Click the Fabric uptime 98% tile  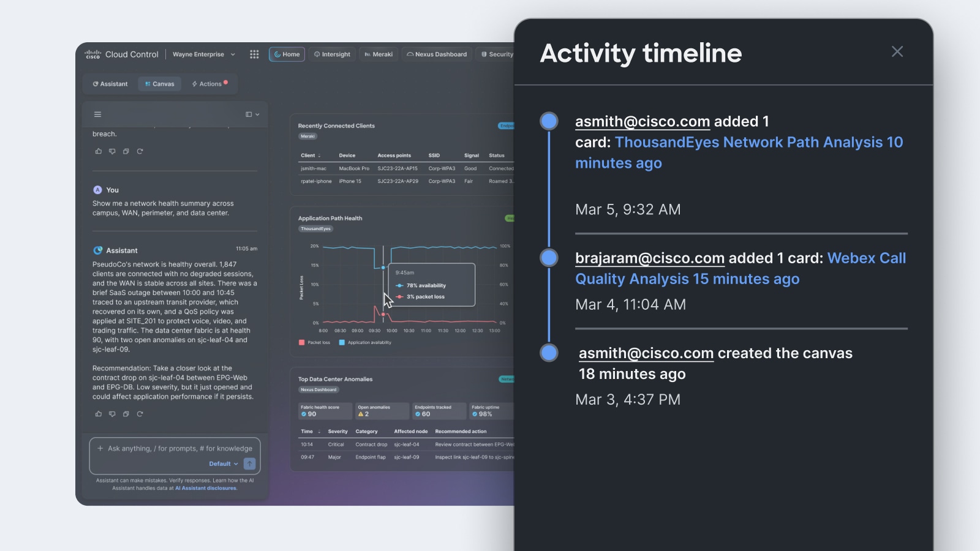(492, 411)
